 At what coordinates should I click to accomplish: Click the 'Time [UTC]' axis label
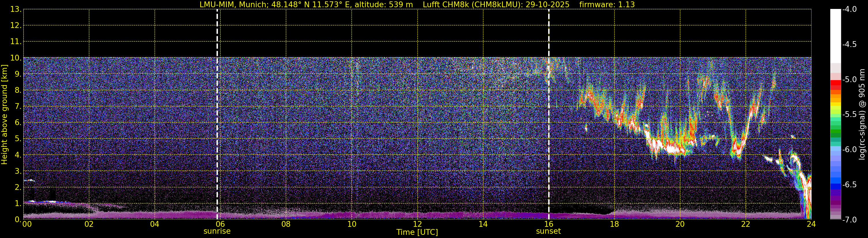(x=417, y=232)
